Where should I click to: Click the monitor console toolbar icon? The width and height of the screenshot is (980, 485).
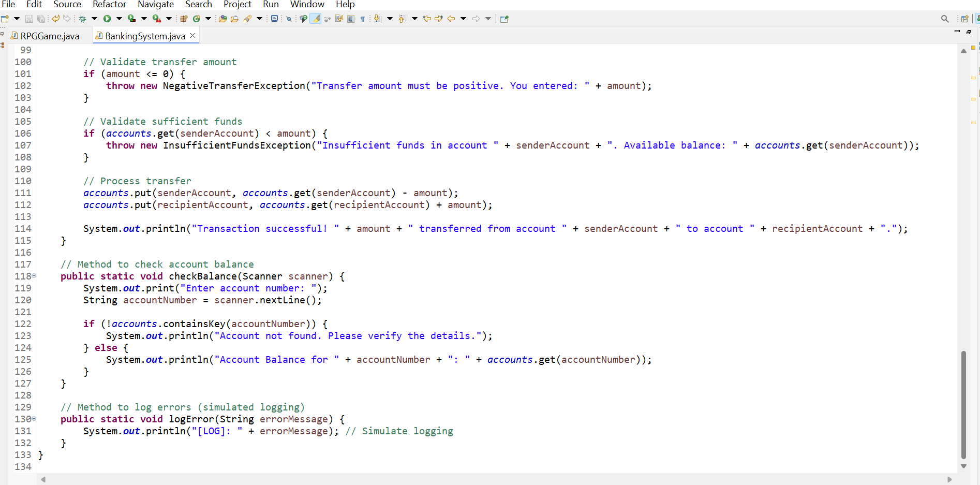tap(274, 19)
